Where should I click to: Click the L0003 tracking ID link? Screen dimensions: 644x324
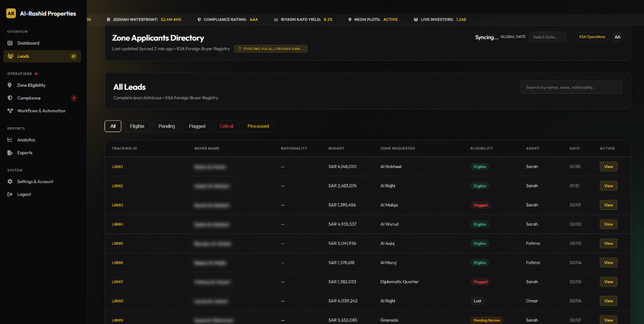(x=118, y=205)
